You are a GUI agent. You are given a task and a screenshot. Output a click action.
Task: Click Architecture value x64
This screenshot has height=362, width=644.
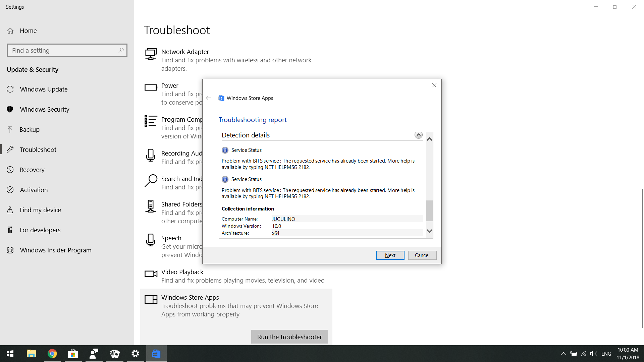click(275, 233)
